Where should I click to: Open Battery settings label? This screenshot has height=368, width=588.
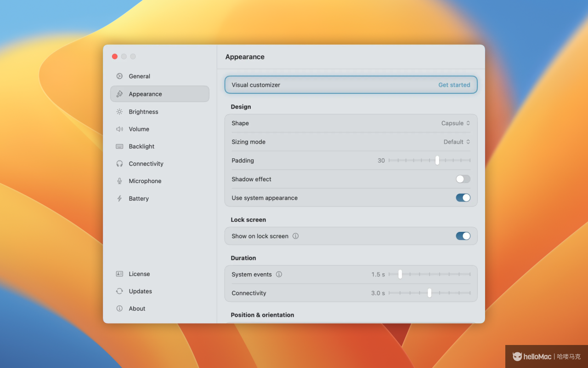click(x=139, y=199)
